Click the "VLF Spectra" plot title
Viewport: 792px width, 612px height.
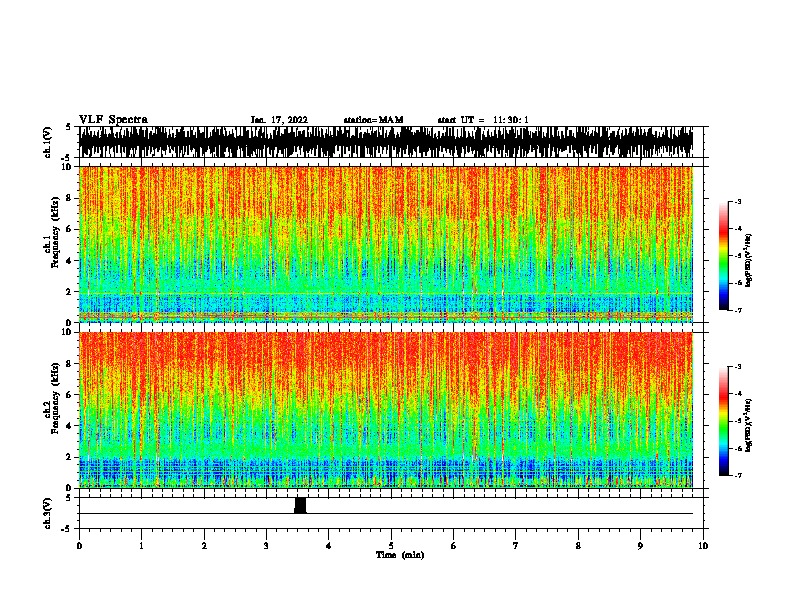(113, 120)
